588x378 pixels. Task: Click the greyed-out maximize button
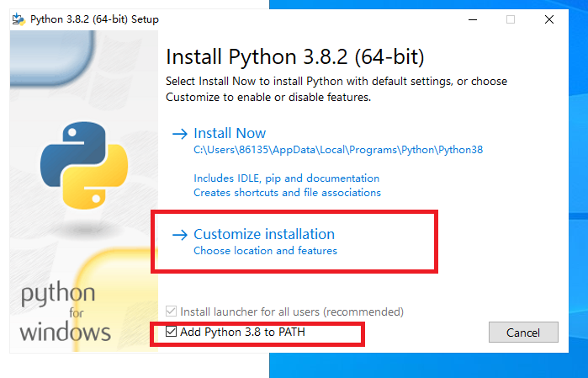510,19
